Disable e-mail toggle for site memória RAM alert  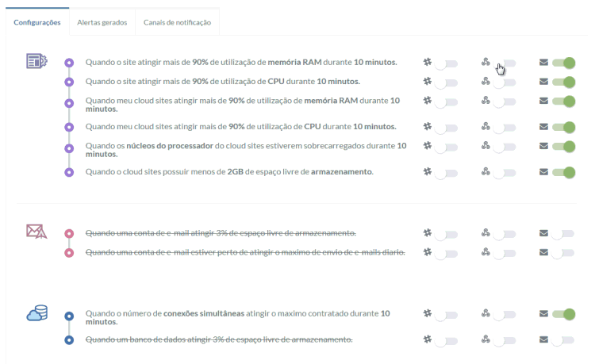[564, 63]
